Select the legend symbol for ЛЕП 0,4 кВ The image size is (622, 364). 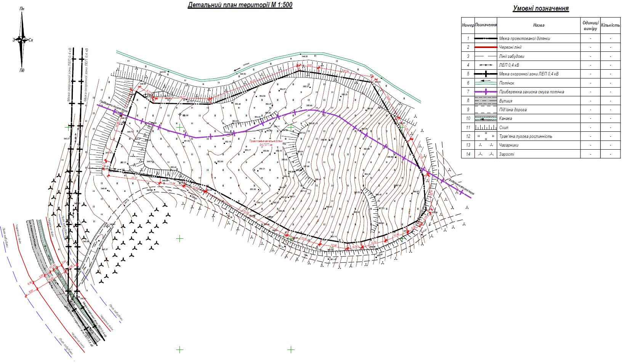tap(486, 65)
